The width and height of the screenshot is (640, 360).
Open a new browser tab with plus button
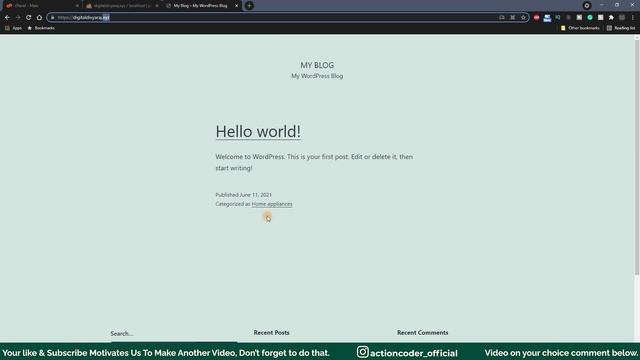(249, 6)
